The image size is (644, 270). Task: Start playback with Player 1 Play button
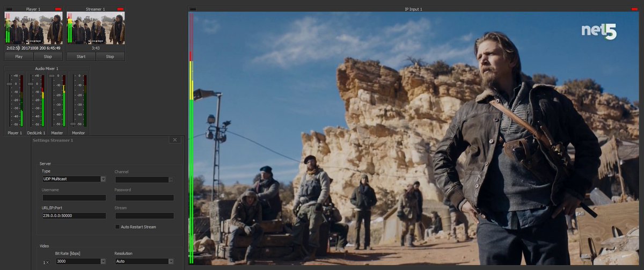[x=19, y=56]
